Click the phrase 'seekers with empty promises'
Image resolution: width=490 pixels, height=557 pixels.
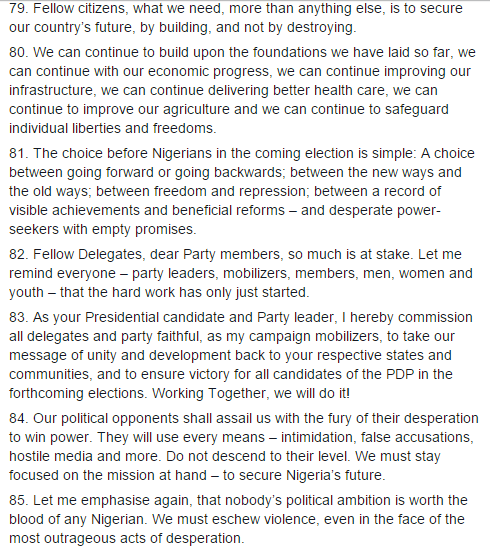pos(102,229)
